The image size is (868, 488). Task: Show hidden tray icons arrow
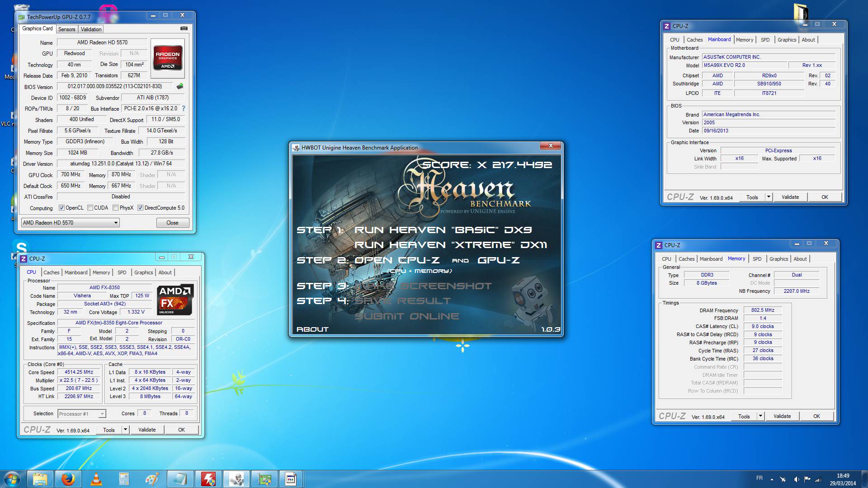pyautogui.click(x=772, y=479)
